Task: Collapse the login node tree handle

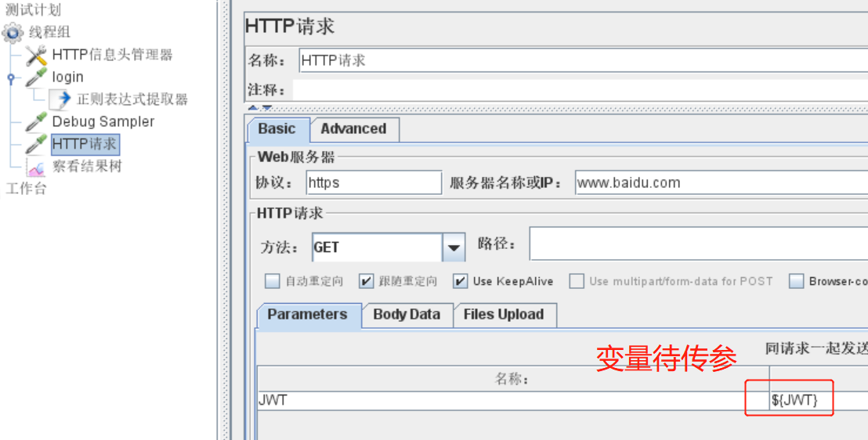Action: coord(10,78)
